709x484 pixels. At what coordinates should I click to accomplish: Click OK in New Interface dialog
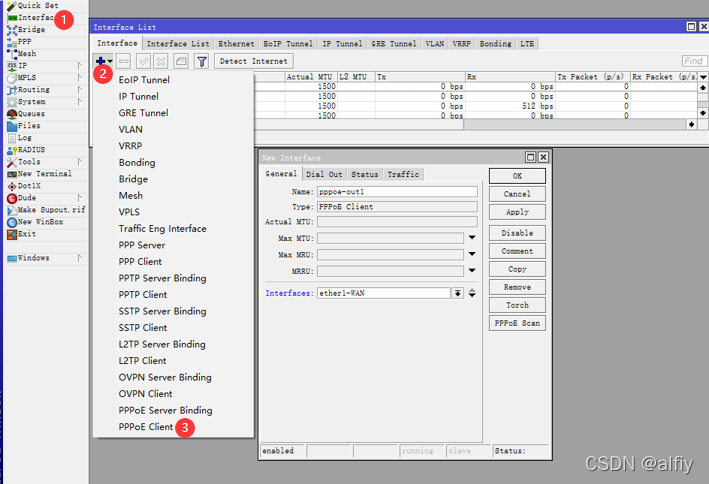click(x=517, y=176)
